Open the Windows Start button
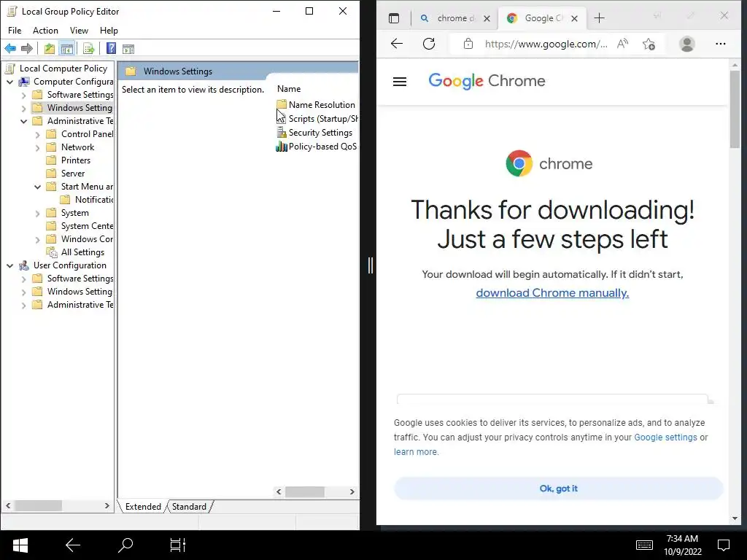 20,545
